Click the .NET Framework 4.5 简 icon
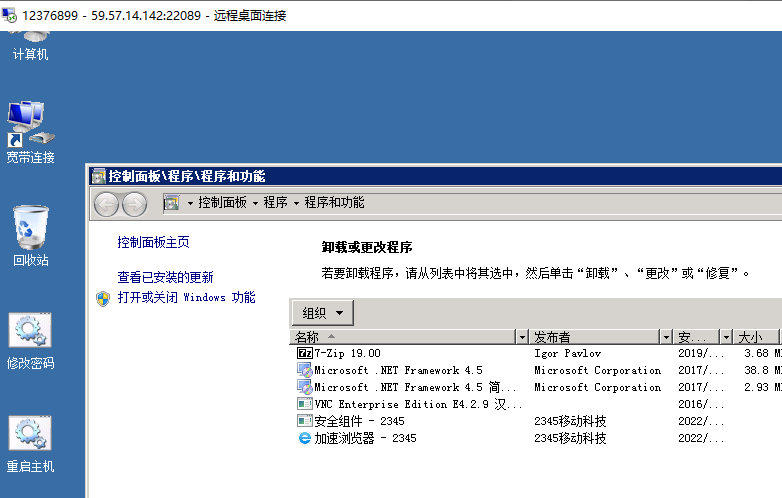Screen dimensions: 782x498 (304, 387)
